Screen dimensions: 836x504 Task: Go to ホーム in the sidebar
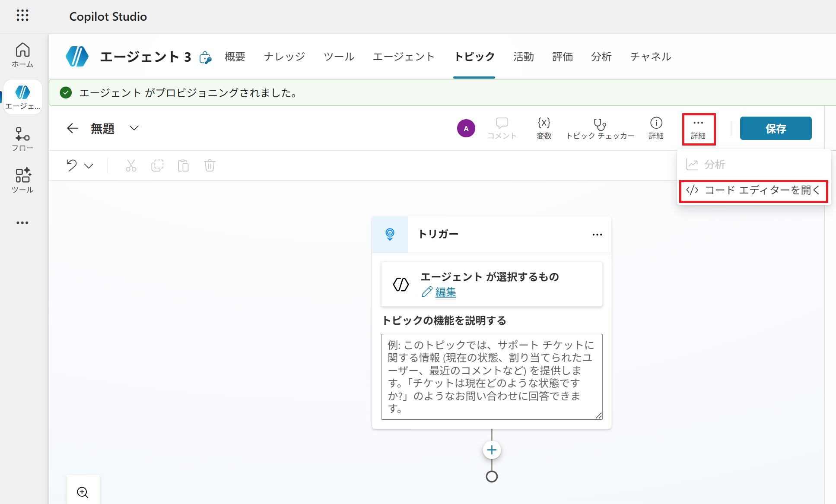(x=22, y=55)
